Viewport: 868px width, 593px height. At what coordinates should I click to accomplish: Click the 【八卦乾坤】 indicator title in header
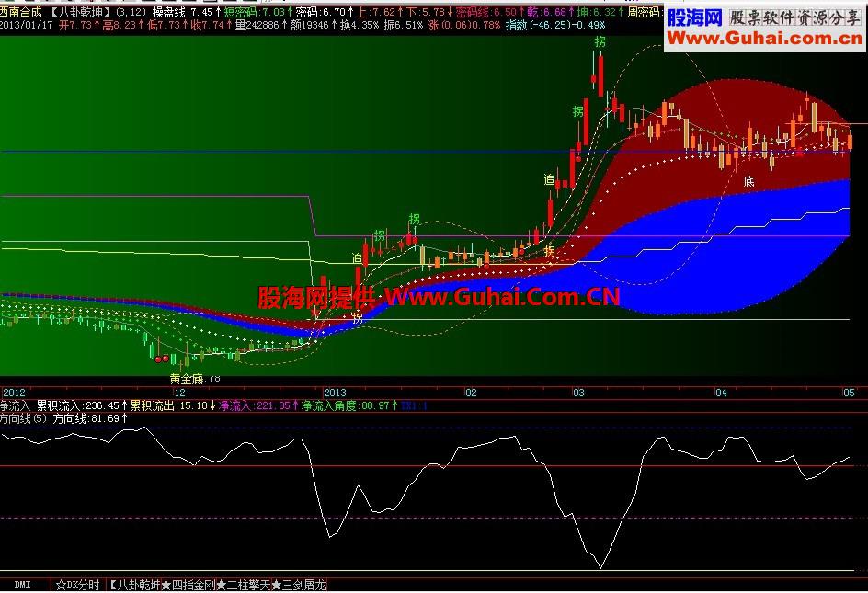pos(83,12)
